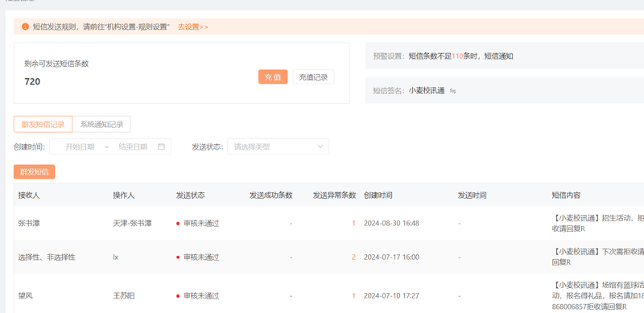Image resolution: width=644 pixels, height=313 pixels.
Task: Click the 接收人 column header
Action: [29, 196]
